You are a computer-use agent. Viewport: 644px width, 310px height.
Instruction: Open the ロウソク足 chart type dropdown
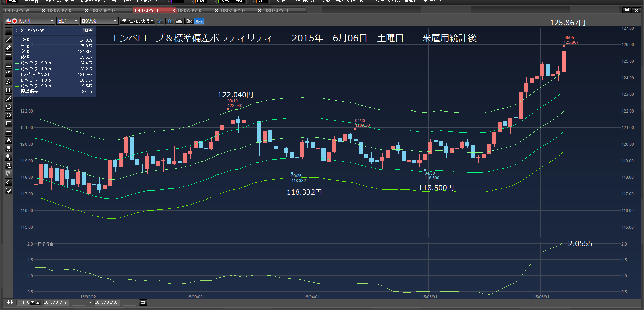point(99,21)
